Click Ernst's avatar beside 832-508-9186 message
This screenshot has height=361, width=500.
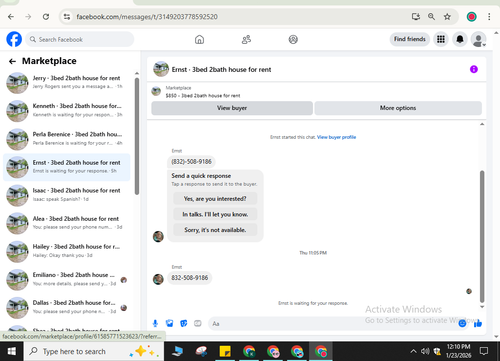[x=158, y=279]
